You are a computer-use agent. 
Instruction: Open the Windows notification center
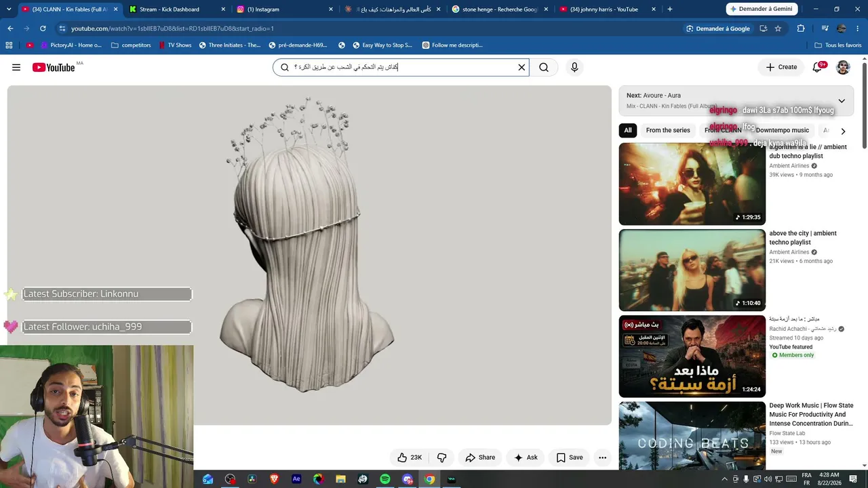(x=853, y=479)
